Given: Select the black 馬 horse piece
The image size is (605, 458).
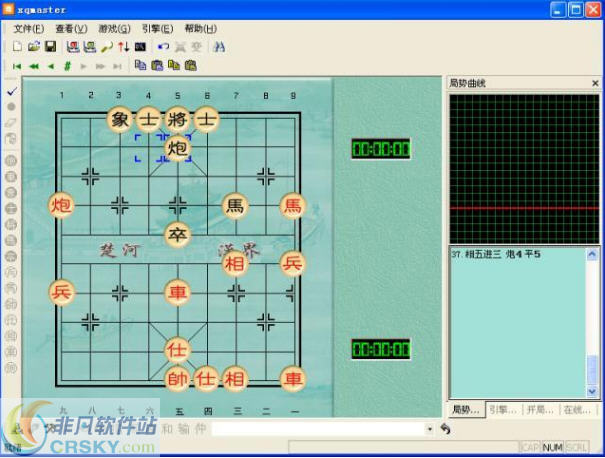Looking at the screenshot, I should [235, 206].
